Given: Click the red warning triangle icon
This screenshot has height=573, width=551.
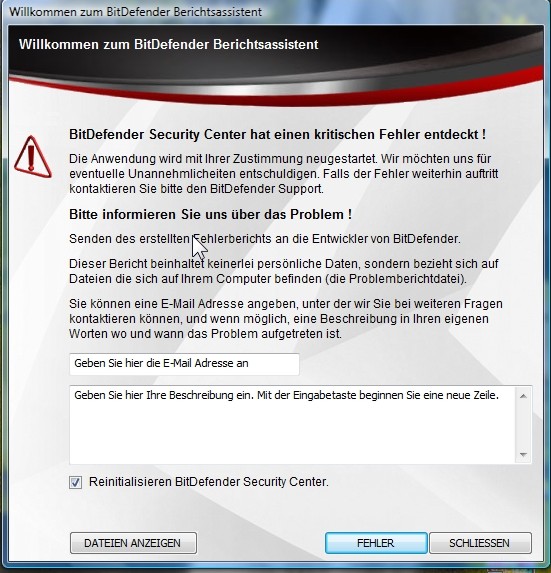Looking at the screenshot, I should [33, 158].
